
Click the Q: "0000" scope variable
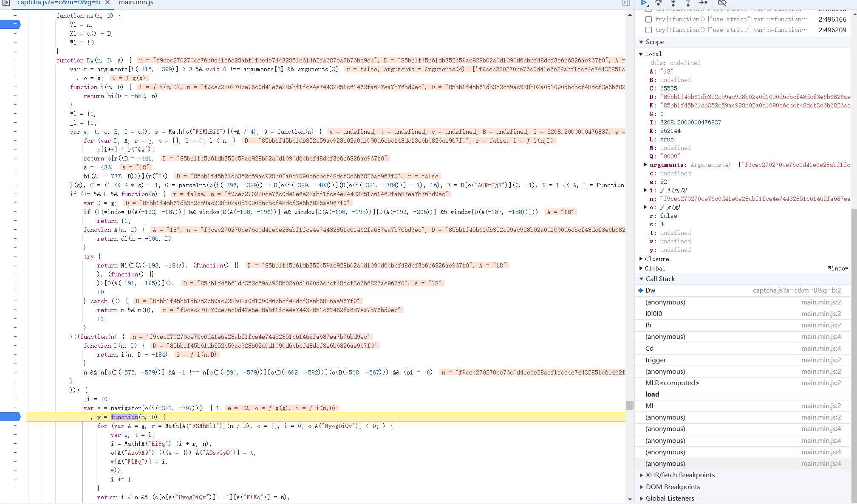tap(665, 156)
